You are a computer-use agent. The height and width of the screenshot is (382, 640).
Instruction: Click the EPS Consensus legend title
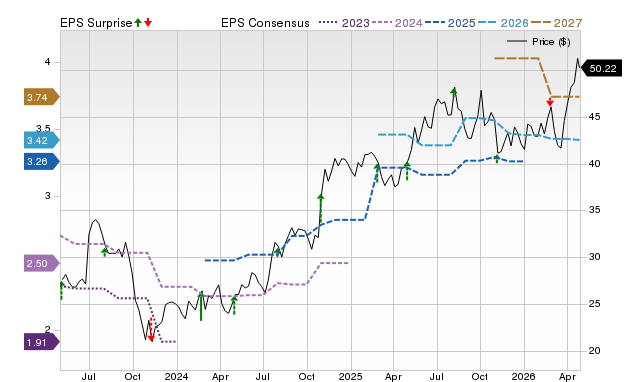(265, 23)
